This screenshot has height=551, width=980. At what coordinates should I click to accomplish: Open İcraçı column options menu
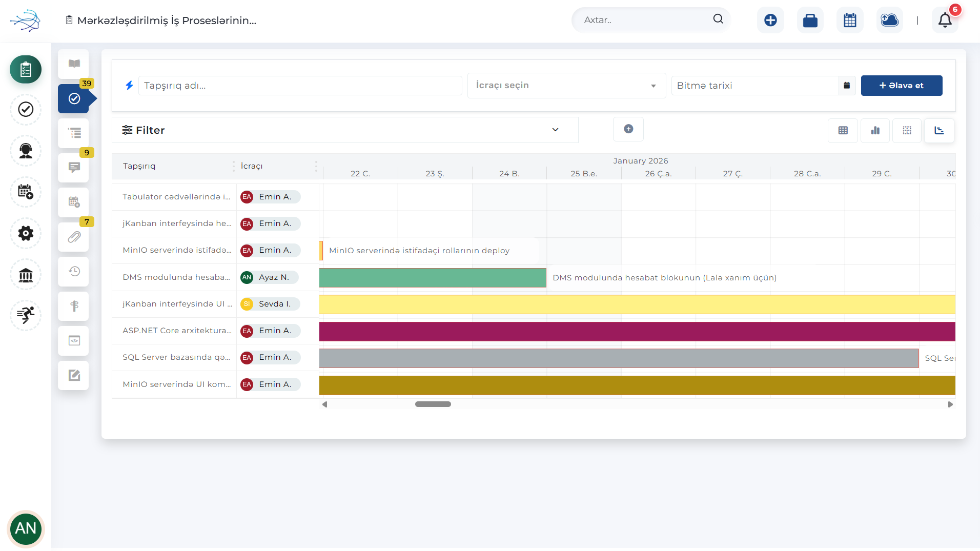point(316,166)
